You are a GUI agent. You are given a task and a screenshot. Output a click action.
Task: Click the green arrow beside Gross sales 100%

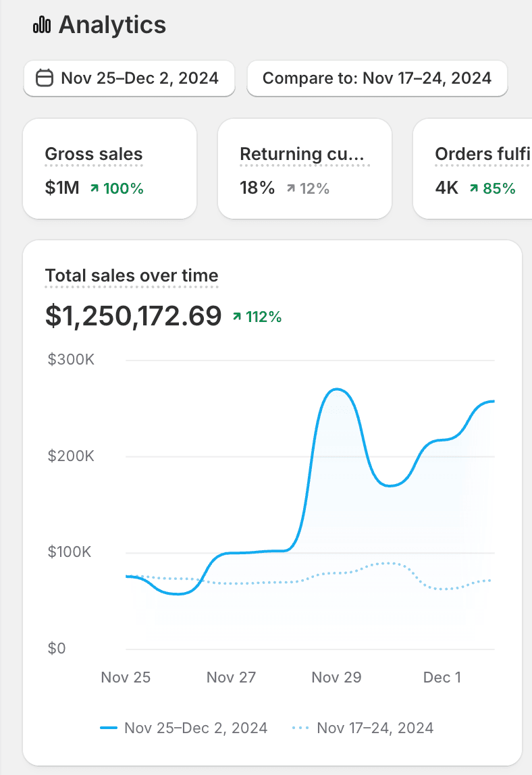coord(94,188)
